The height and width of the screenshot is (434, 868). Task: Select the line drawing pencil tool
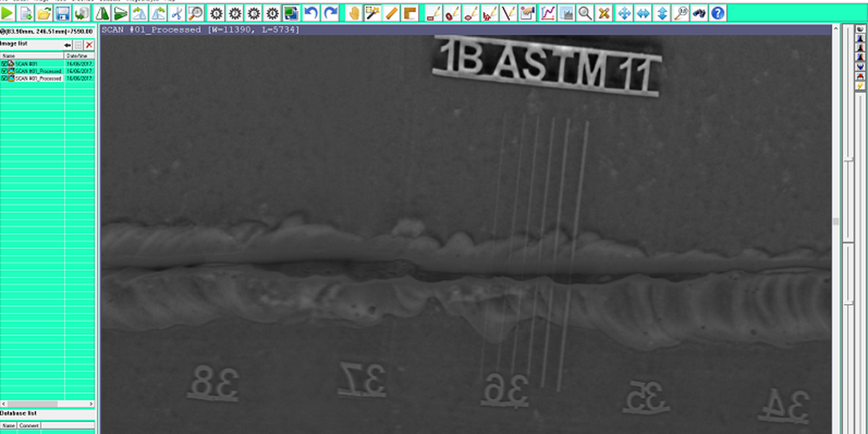pyautogui.click(x=508, y=12)
